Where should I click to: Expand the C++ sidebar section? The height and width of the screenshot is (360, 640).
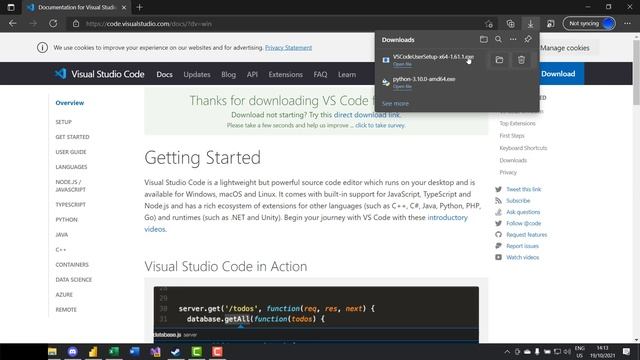(x=61, y=250)
